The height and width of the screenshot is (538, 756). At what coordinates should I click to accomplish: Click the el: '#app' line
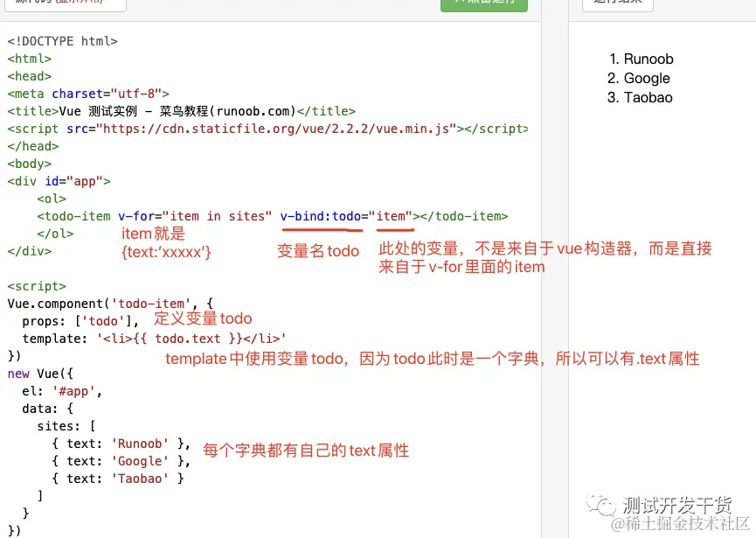point(62,391)
